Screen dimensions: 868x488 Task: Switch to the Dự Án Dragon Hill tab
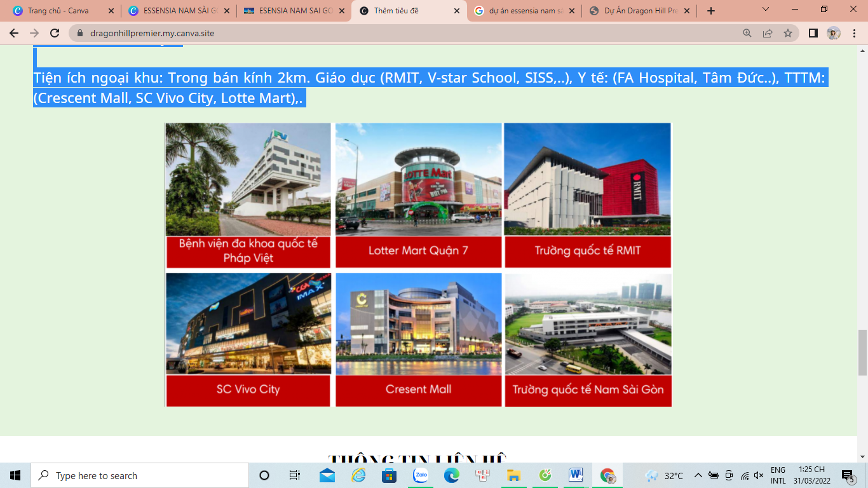(641, 11)
